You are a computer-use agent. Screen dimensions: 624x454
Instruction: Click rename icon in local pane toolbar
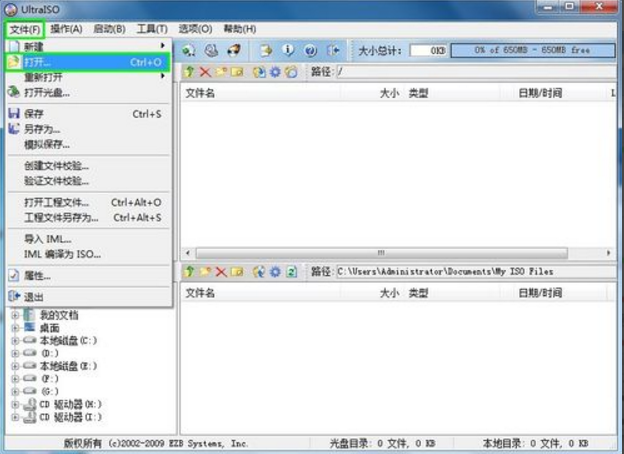pos(237,272)
